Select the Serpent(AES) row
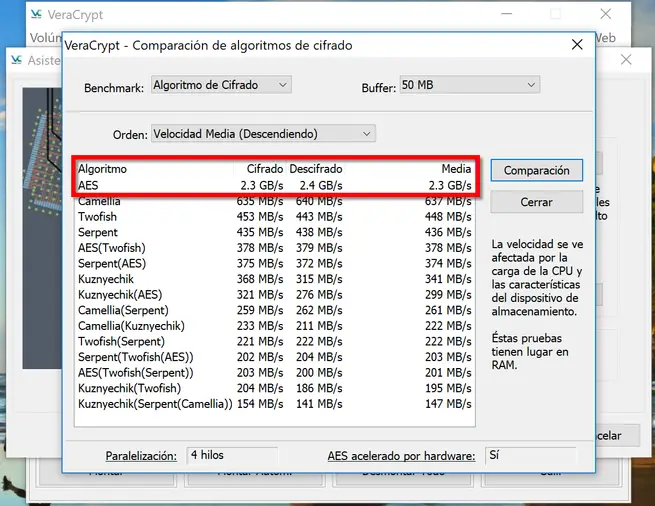This screenshot has width=655, height=506. tap(274, 263)
